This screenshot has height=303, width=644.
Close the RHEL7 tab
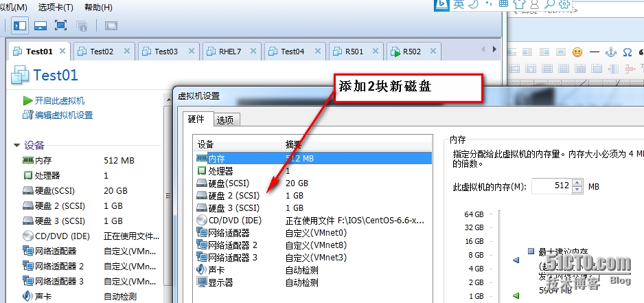(253, 51)
